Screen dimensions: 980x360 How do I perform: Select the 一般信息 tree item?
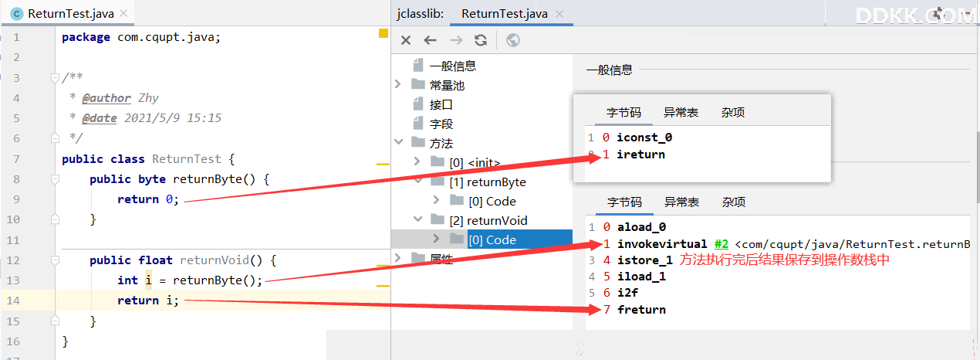(x=453, y=66)
